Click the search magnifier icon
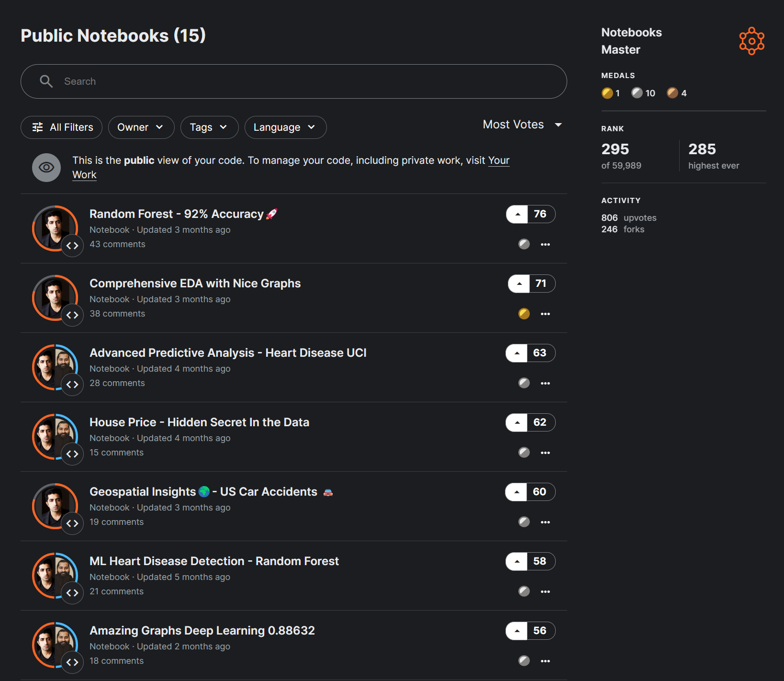 coord(46,81)
